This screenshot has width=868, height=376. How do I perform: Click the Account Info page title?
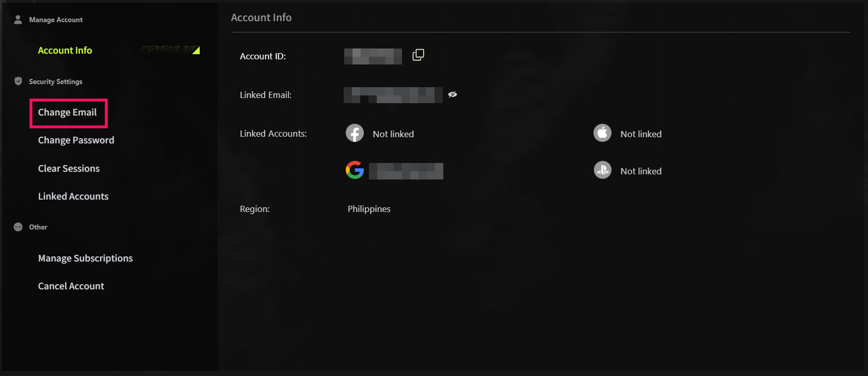tap(261, 18)
